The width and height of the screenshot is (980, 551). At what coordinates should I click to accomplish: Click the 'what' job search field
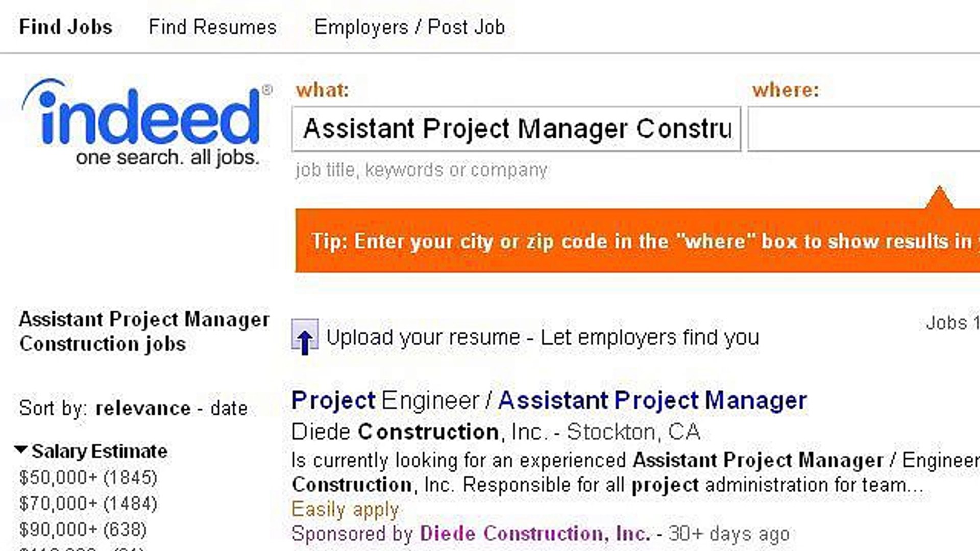pyautogui.click(x=516, y=129)
